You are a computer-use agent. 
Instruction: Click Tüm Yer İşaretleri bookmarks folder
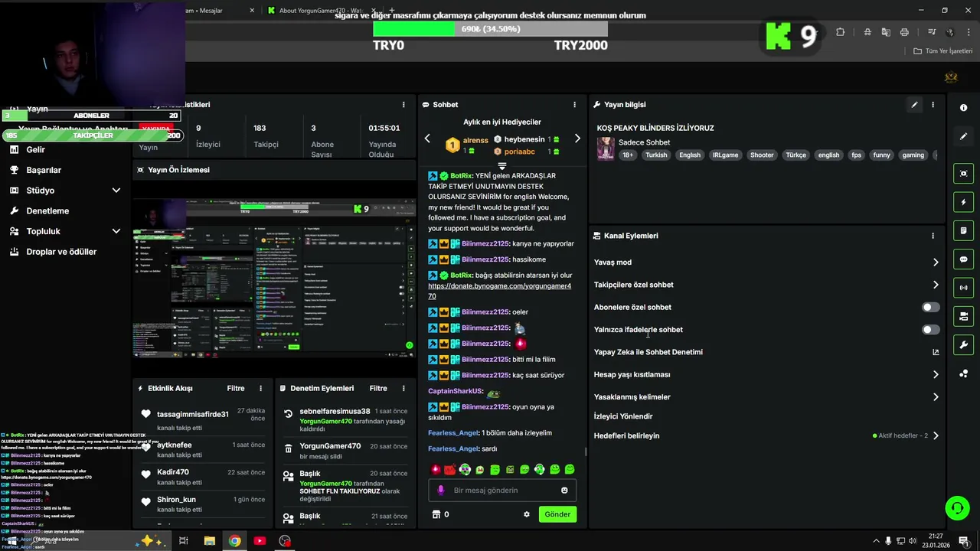click(x=943, y=51)
